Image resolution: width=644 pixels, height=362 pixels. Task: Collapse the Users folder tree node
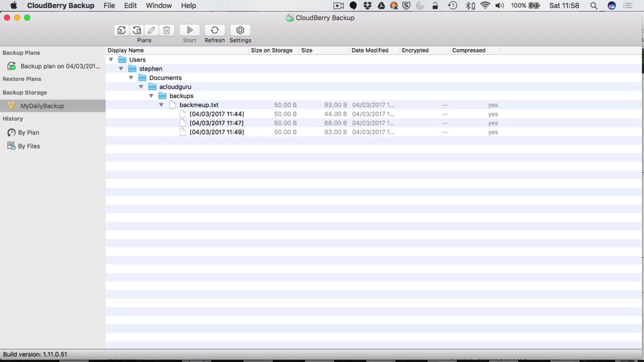pyautogui.click(x=111, y=59)
